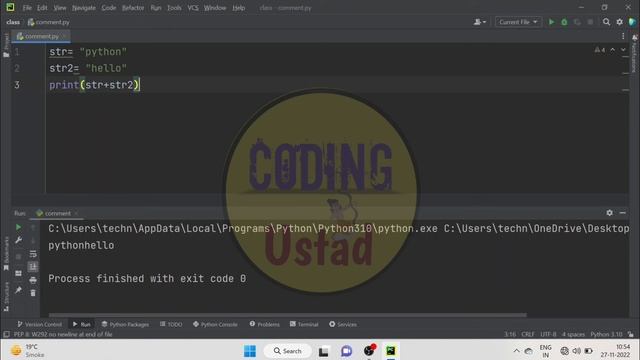Run the current file with green play button
This screenshot has height=360, width=640.
tap(551, 22)
